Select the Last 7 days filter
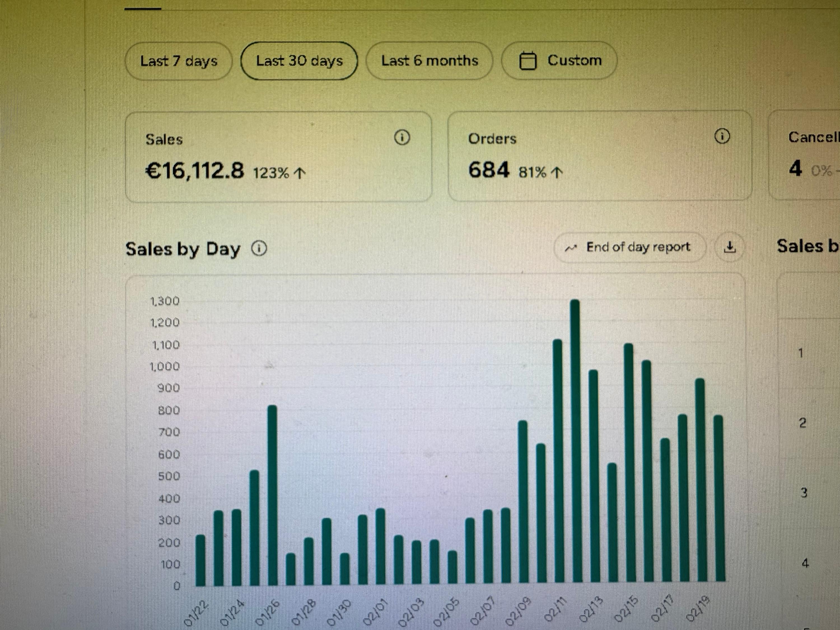840x630 pixels. (178, 61)
